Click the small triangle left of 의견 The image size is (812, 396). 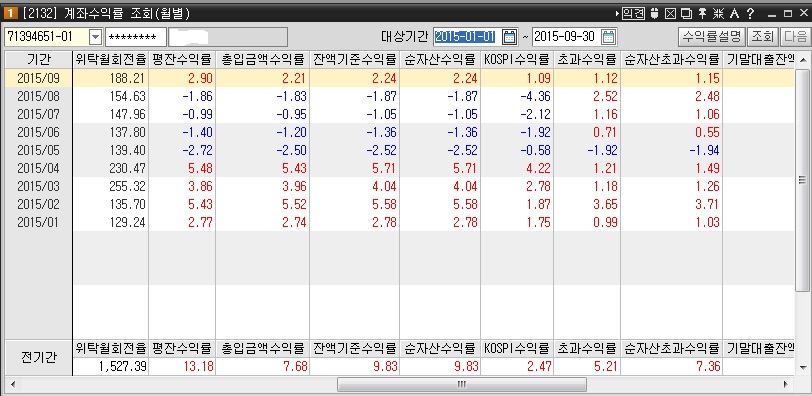click(617, 13)
